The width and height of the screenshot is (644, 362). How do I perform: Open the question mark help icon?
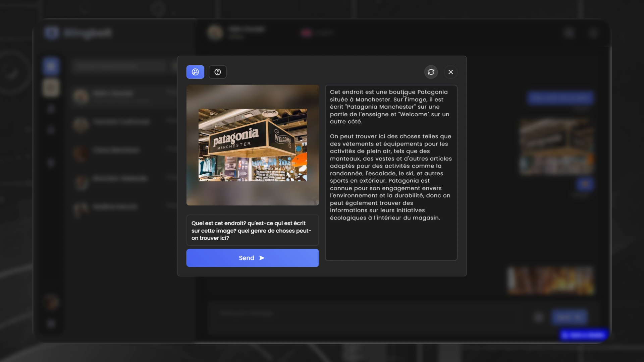[218, 72]
